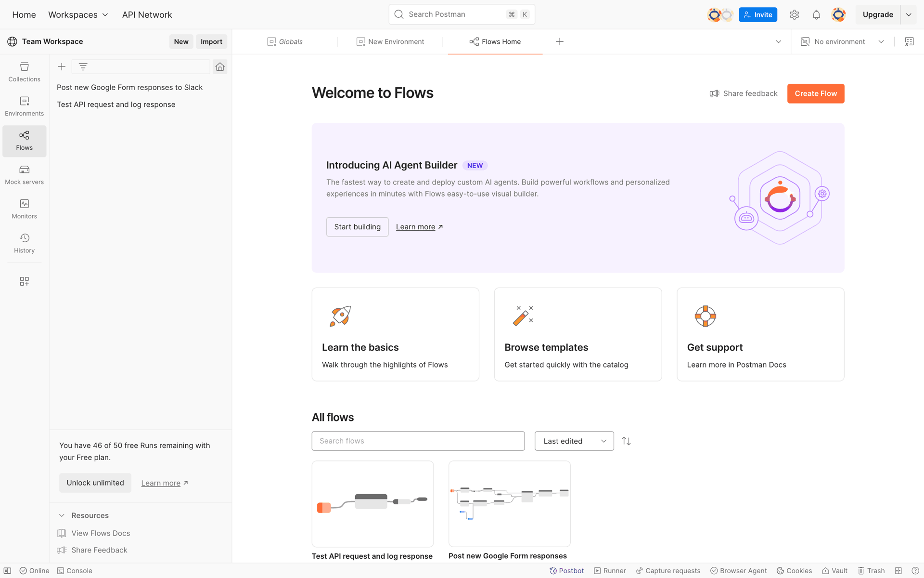This screenshot has height=578, width=924.
Task: Click the New button in workspace header
Action: (x=181, y=41)
